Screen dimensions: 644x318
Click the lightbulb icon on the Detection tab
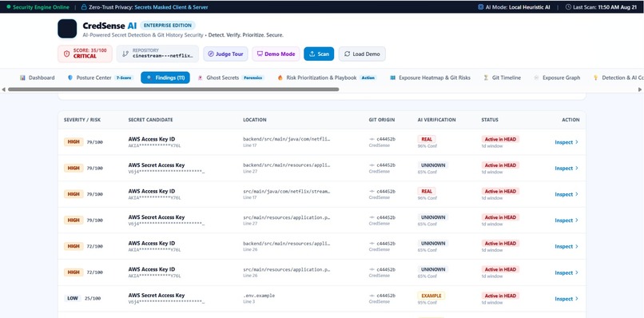(x=595, y=78)
